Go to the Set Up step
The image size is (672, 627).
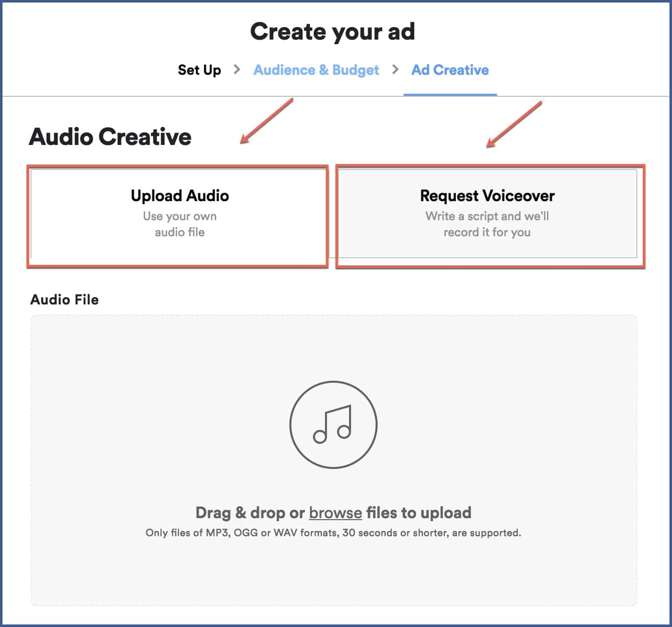point(199,70)
